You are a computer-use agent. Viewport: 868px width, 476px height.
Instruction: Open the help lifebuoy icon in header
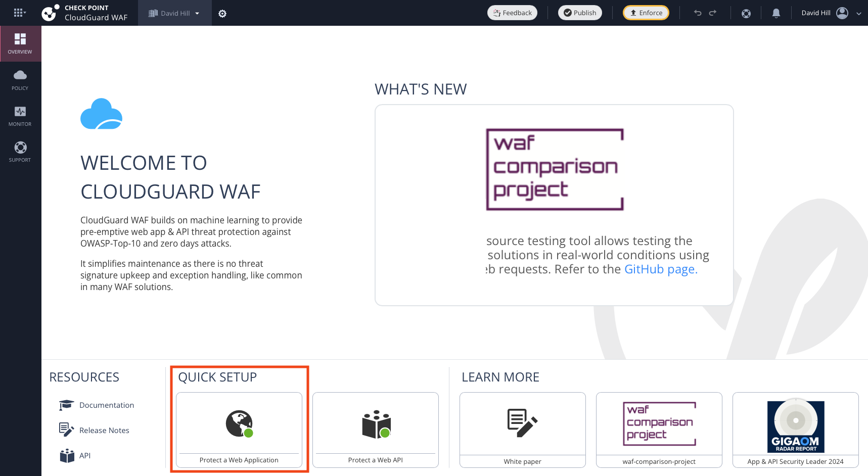pos(746,13)
